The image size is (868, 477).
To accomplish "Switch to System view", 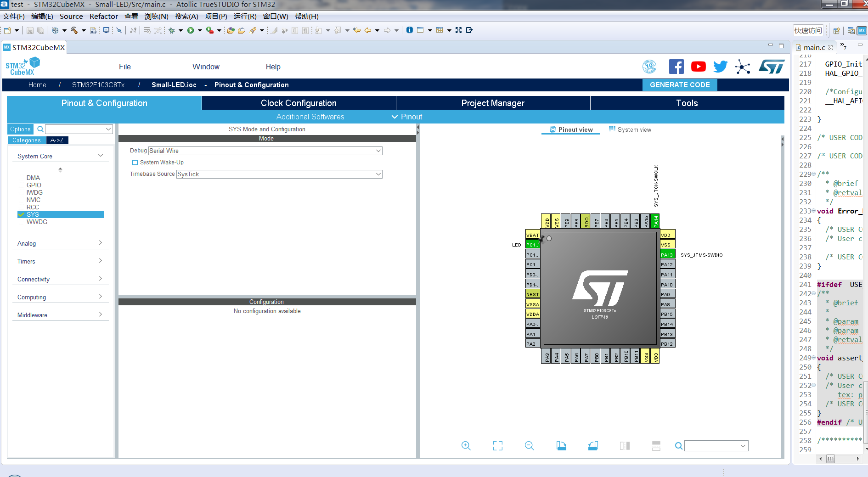I will 630,129.
